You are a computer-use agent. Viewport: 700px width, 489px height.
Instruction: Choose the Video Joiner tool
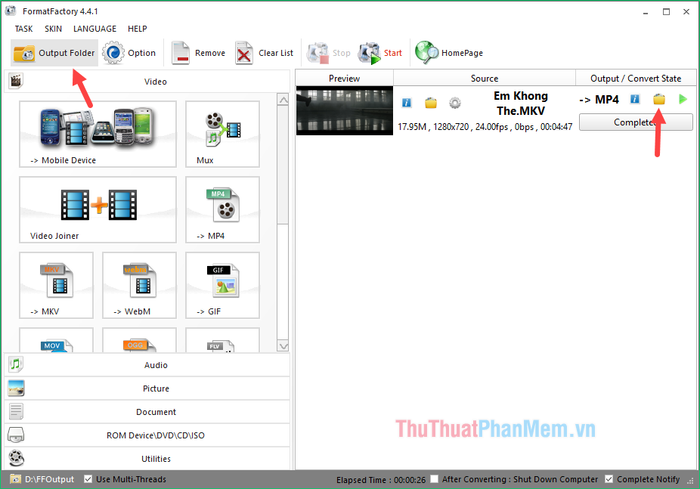pos(97,210)
